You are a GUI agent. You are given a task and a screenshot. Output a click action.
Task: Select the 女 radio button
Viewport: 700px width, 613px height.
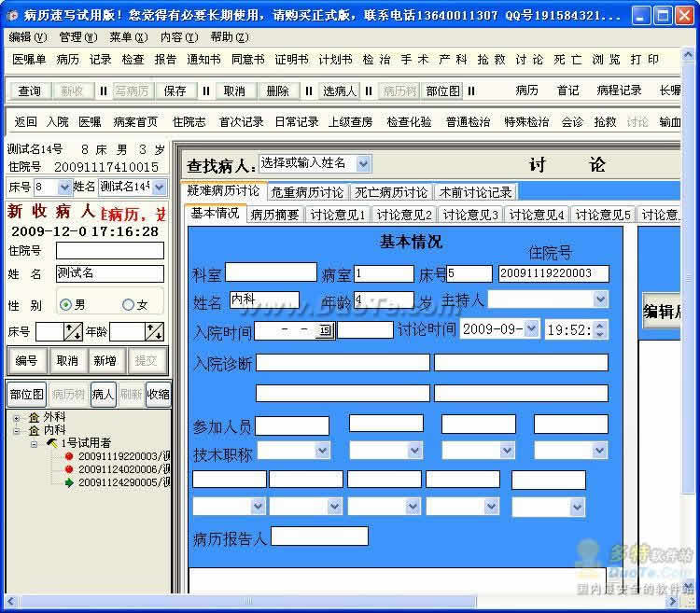(128, 305)
